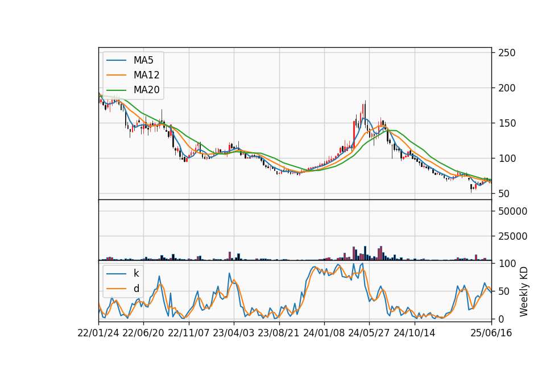Viewport: 546px width, 392px height.
Task: Click the 24/01/08 date tick label
Action: 324,333
